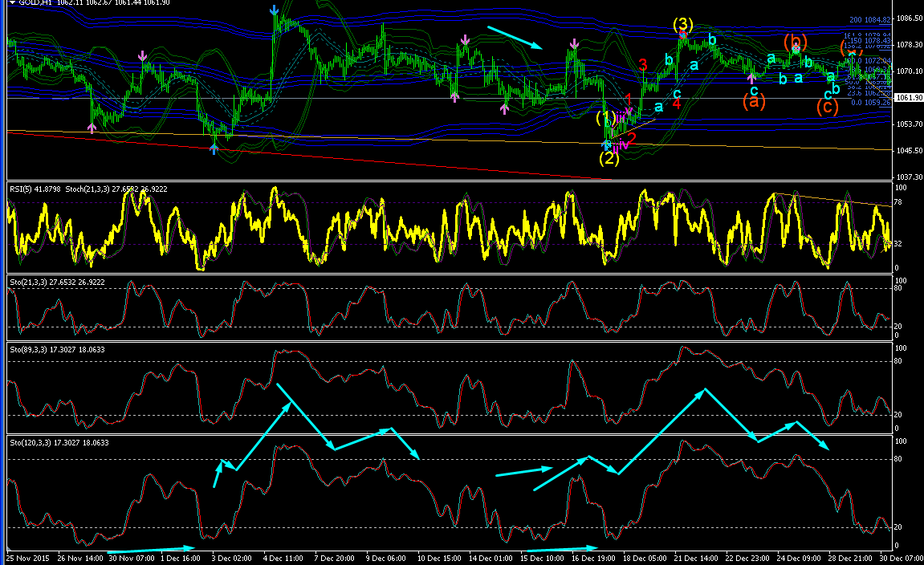Select the pink up arrow under orange (a) wave
Screen dimensions: 924x565
pyautogui.click(x=751, y=78)
